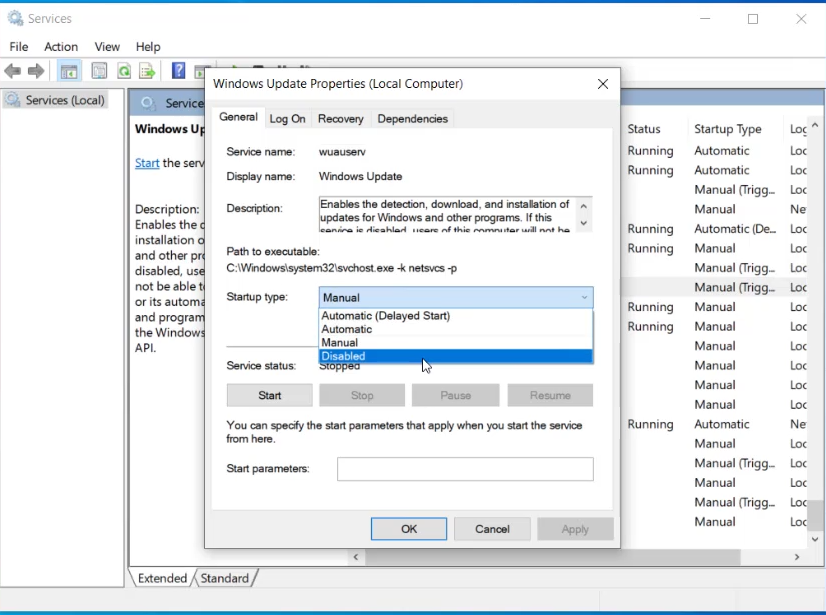Click services list vertical scroll-down arrow
Screen dimensions: 826x615
815,539
